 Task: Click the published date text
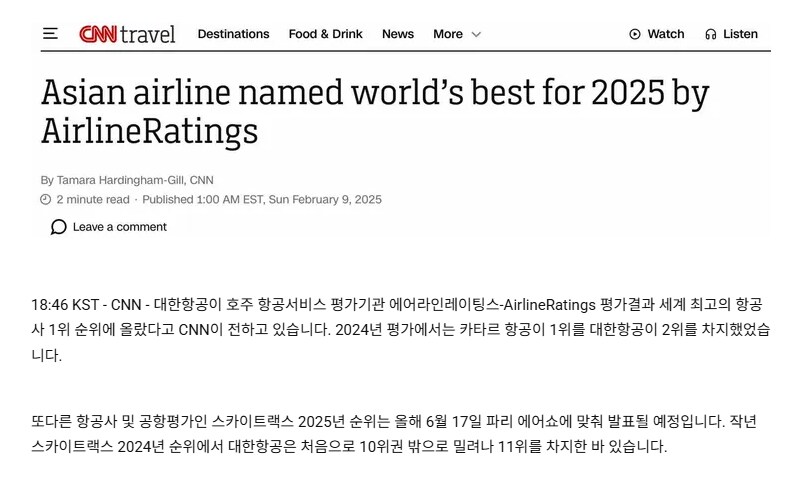262,199
